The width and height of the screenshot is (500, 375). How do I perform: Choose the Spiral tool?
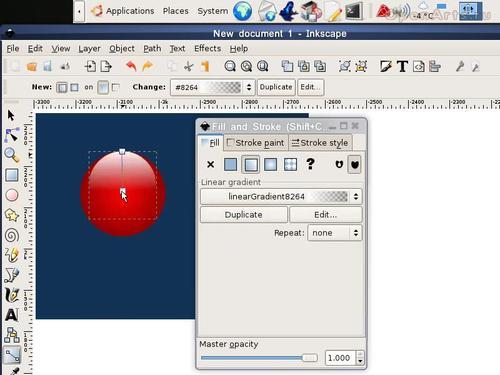coord(12,236)
